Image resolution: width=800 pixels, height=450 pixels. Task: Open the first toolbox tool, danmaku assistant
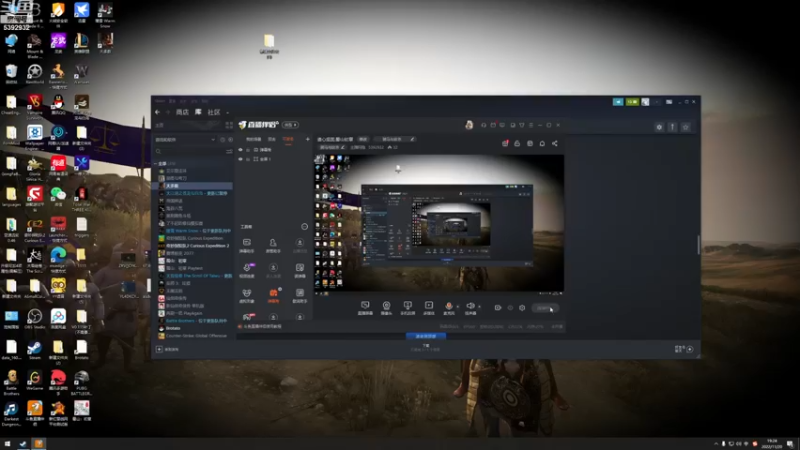click(x=247, y=245)
